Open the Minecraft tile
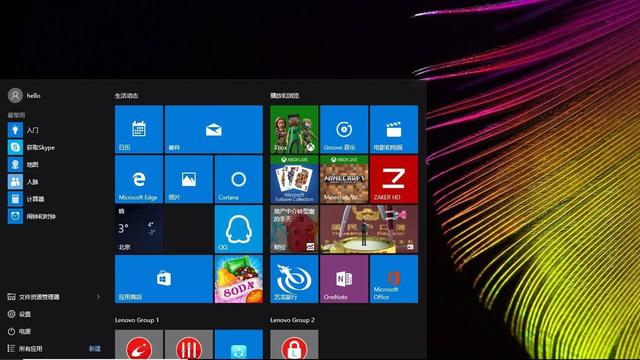The image size is (640, 360). pyautogui.click(x=344, y=179)
